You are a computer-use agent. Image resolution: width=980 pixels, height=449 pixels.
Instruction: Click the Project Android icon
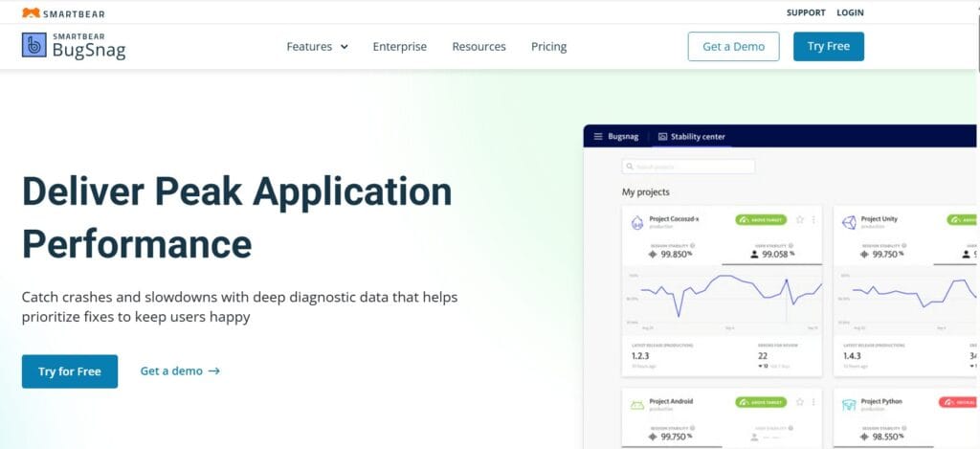click(636, 405)
